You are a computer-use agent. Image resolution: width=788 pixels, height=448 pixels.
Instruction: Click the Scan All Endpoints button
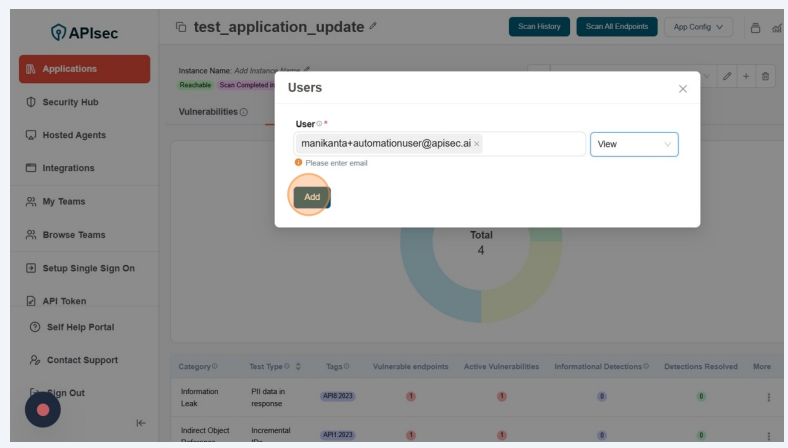point(616,27)
